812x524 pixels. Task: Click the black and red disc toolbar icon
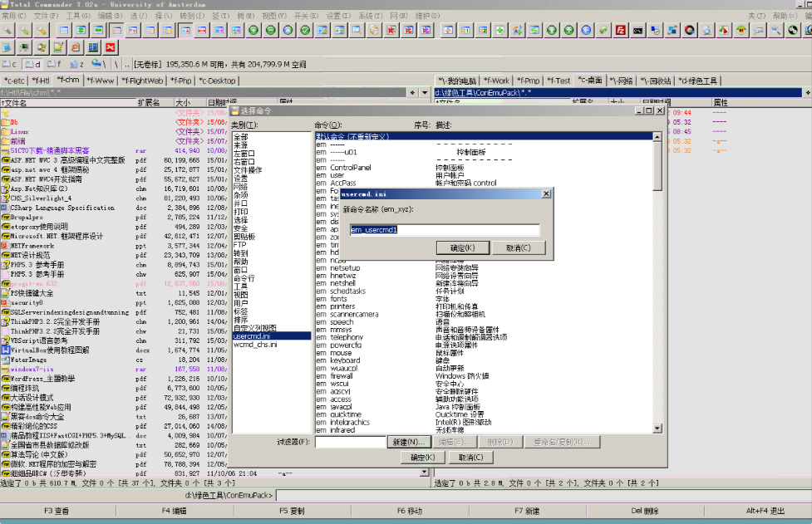689,31
